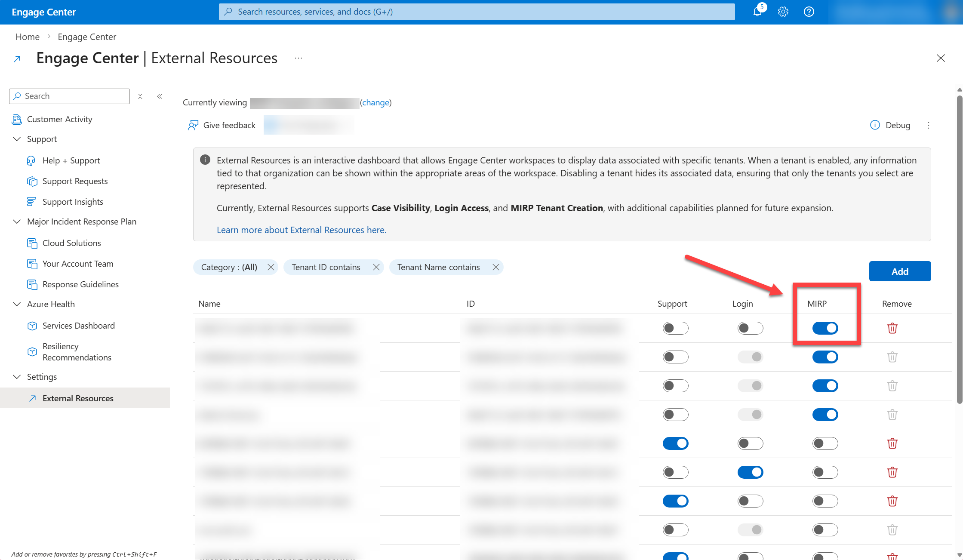Click the Customer Activity sidebar icon
This screenshot has height=560, width=963.
point(17,119)
